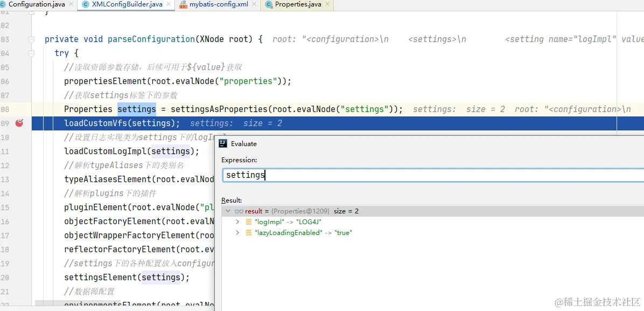Click the class icon on XMLConfigBuilder.java tab
644x311 pixels.
point(86,5)
